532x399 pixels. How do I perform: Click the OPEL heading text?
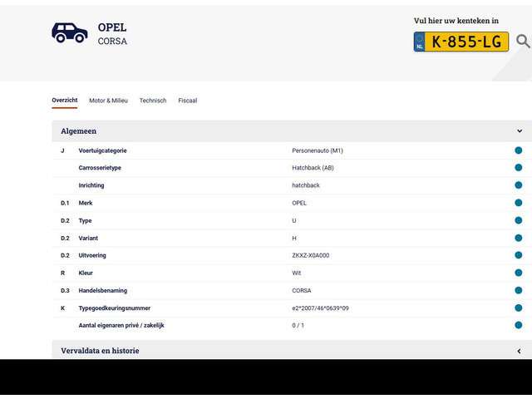[x=112, y=27]
